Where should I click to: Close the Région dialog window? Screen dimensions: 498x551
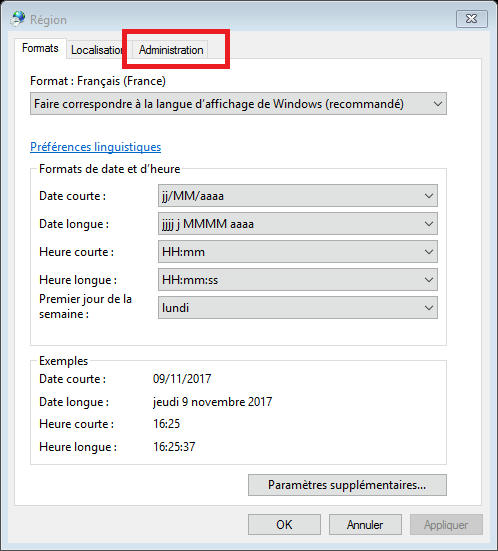pyautogui.click(x=472, y=19)
